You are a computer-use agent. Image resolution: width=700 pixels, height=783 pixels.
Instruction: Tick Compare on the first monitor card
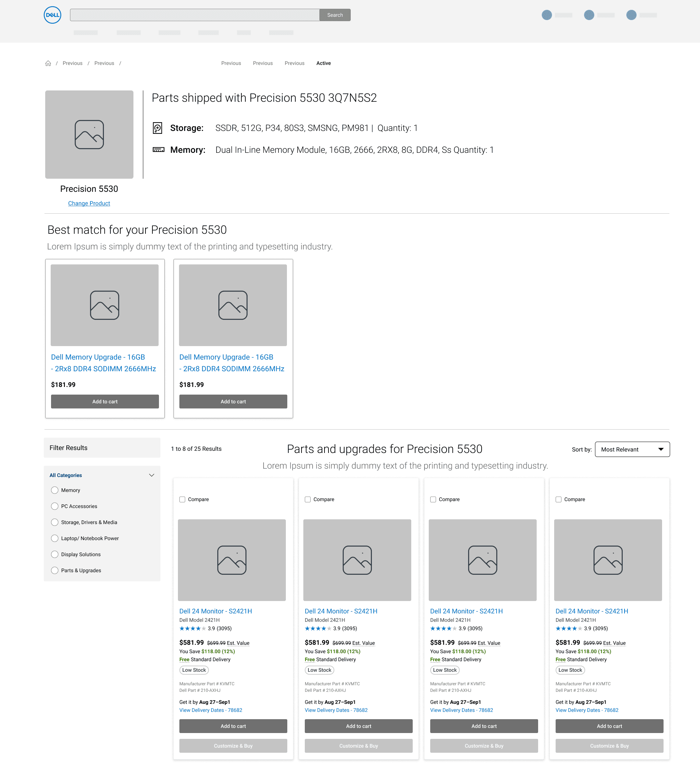click(x=182, y=499)
